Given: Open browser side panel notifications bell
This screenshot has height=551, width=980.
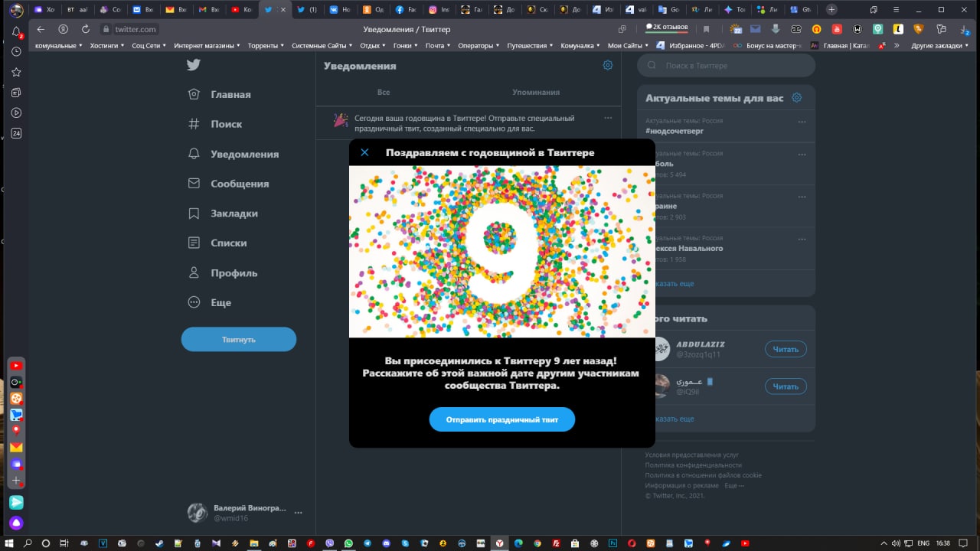Looking at the screenshot, I should 16,32.
